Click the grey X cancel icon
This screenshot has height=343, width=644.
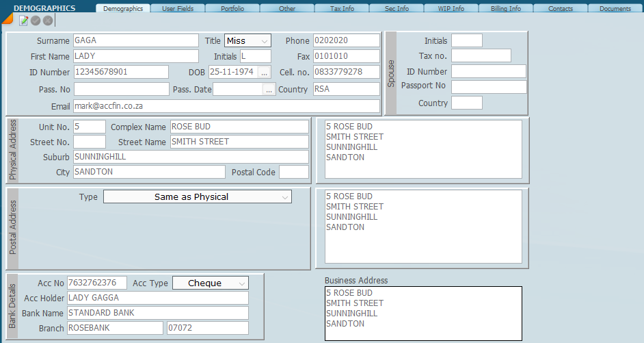[x=47, y=21]
